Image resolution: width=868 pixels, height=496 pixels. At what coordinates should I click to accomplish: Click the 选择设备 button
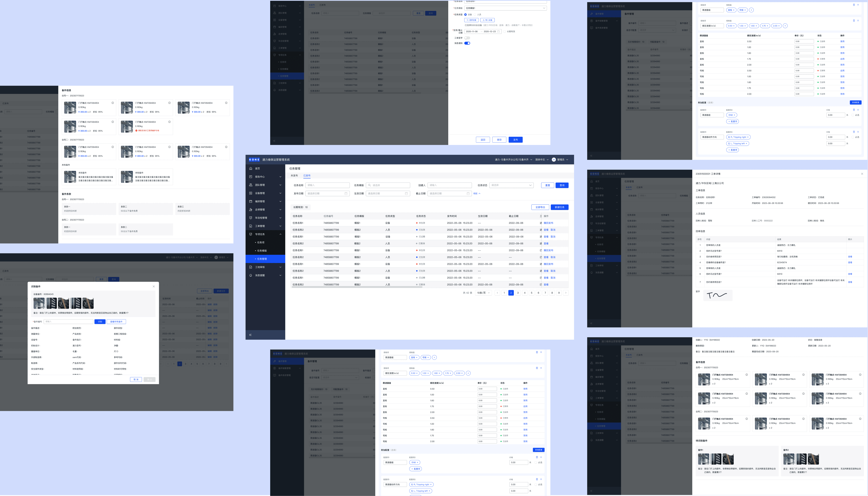coord(471,20)
